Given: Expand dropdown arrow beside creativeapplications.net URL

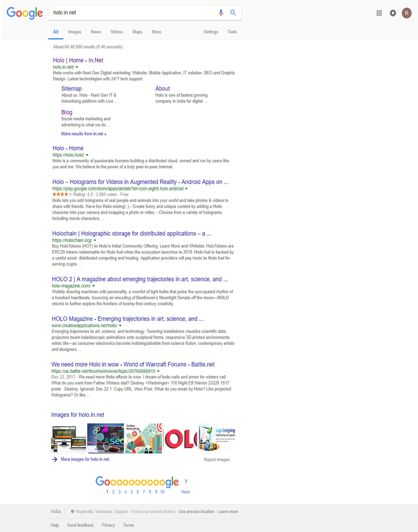Looking at the screenshot, I should pos(120,325).
